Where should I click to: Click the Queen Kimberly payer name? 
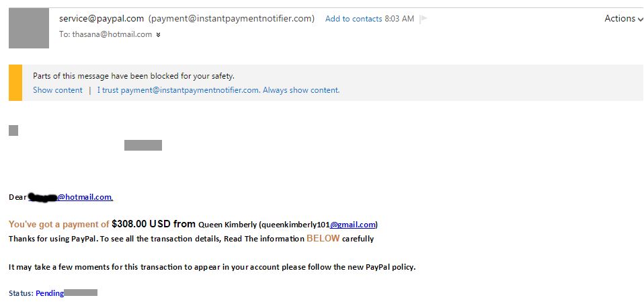click(227, 225)
